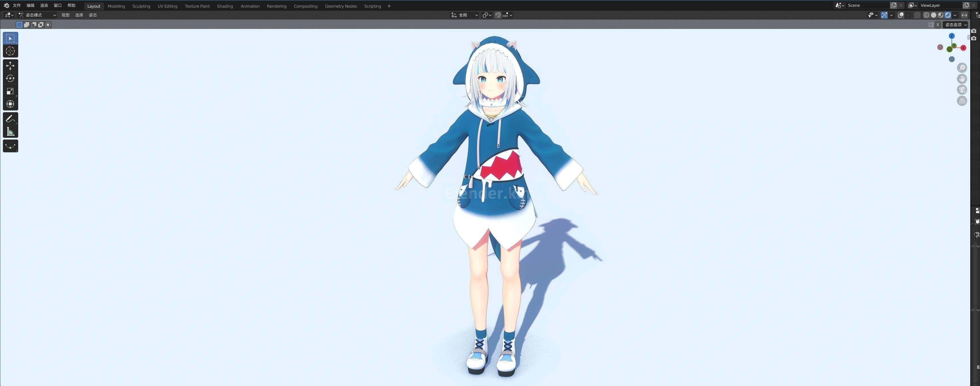980x386 pixels.
Task: Toggle X-ray mode in viewport header
Action: click(917, 15)
